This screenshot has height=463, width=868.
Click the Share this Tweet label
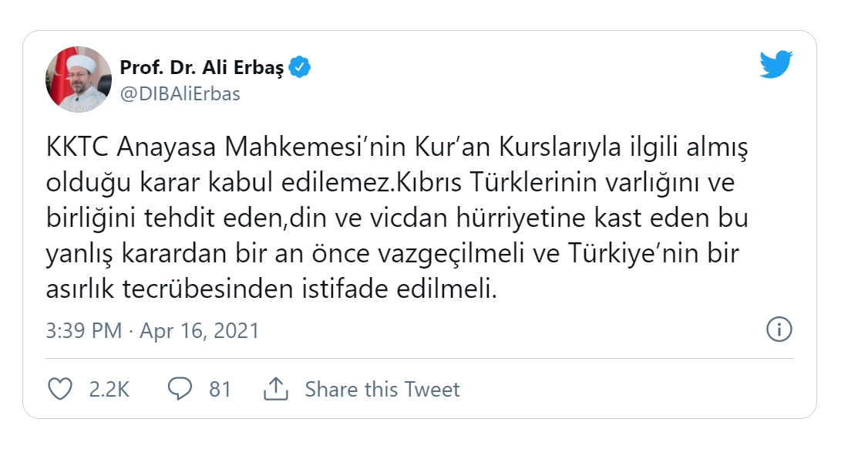pos(382,389)
